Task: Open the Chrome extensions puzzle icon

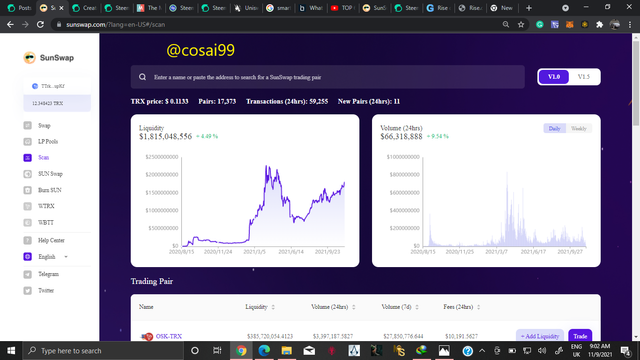Action: click(x=599, y=24)
